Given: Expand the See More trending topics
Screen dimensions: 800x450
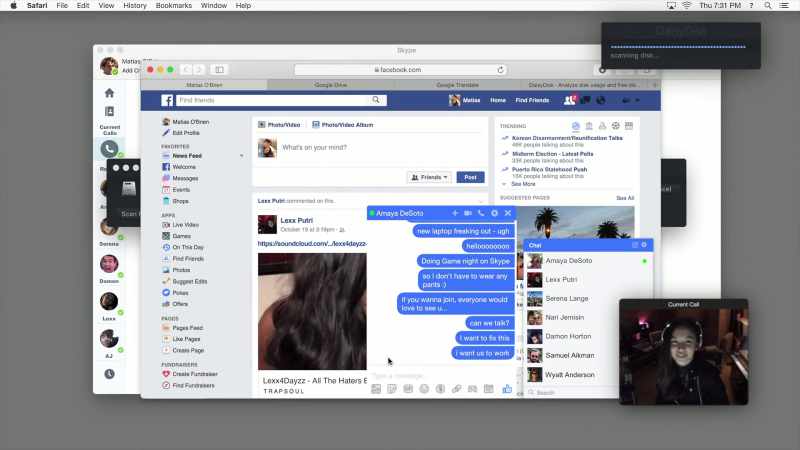Looking at the screenshot, I should click(x=523, y=184).
